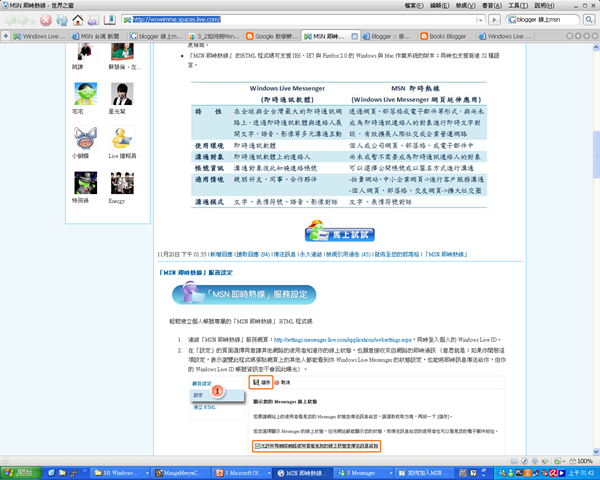This screenshot has height=480, width=600.
Task: Switch to the Books Blogger tab
Action: pos(446,36)
